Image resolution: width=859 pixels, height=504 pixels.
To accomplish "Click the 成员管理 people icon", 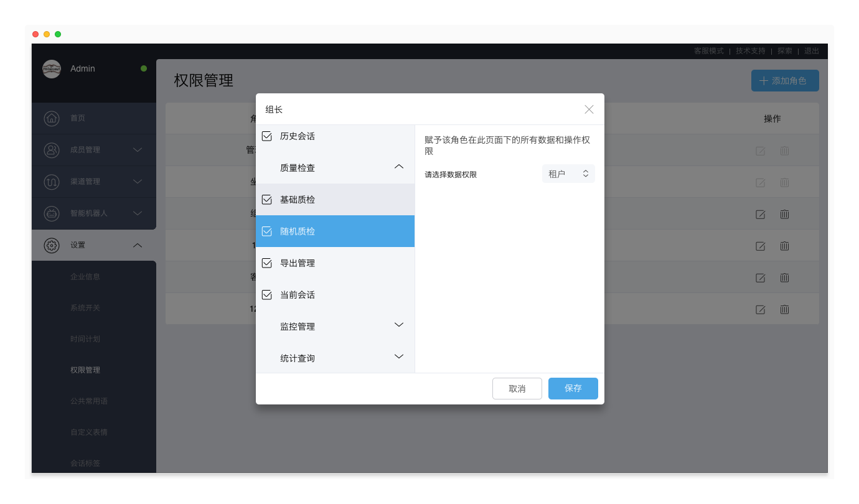I will (52, 150).
